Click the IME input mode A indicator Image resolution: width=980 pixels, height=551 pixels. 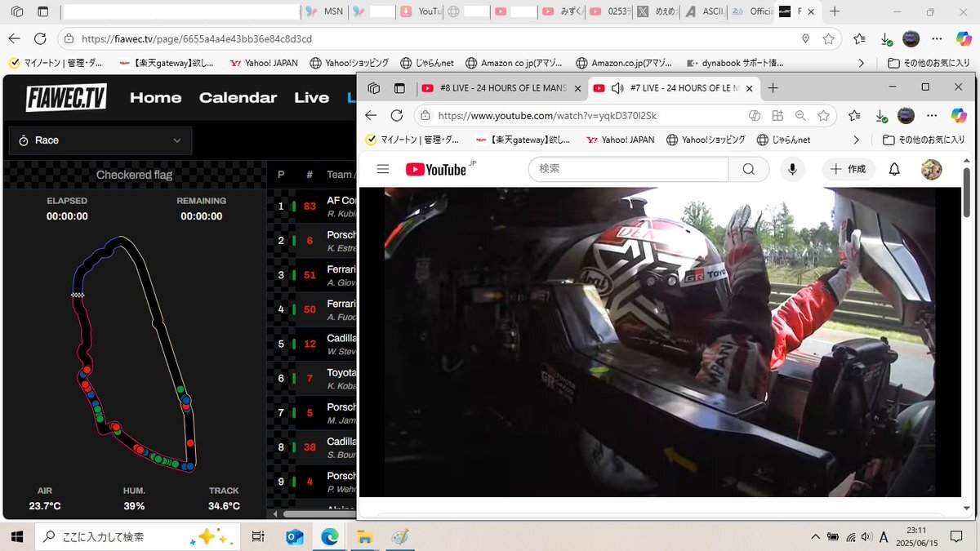[884, 536]
